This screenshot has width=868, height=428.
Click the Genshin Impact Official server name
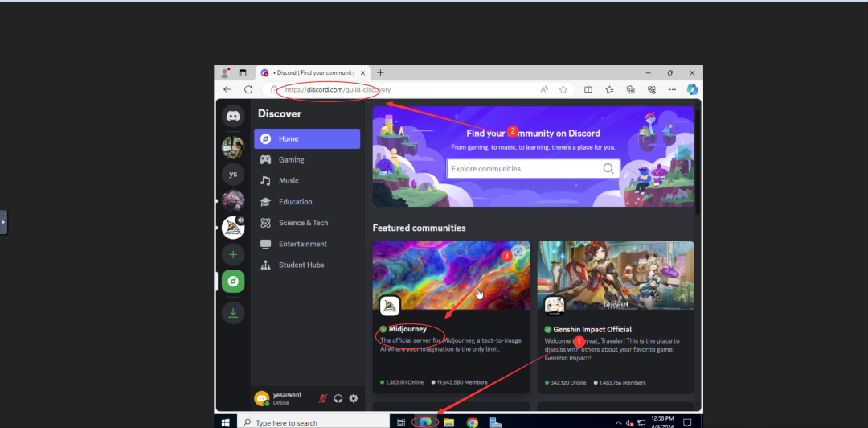pyautogui.click(x=592, y=329)
